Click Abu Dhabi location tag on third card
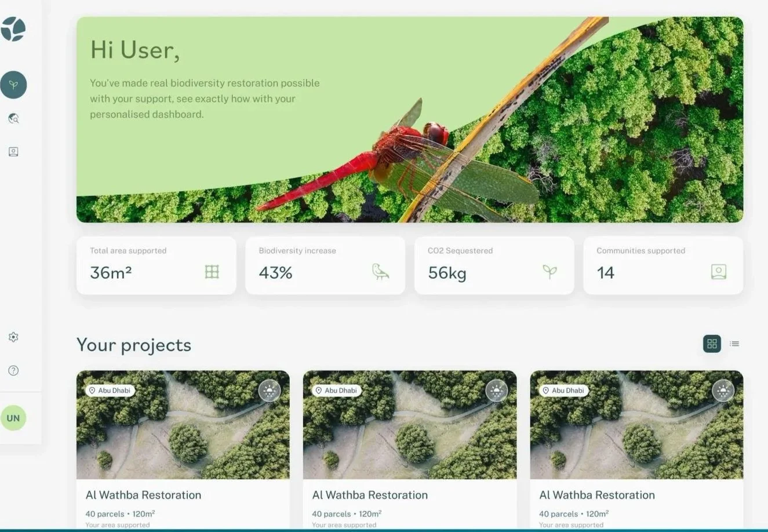768x532 pixels. [563, 391]
